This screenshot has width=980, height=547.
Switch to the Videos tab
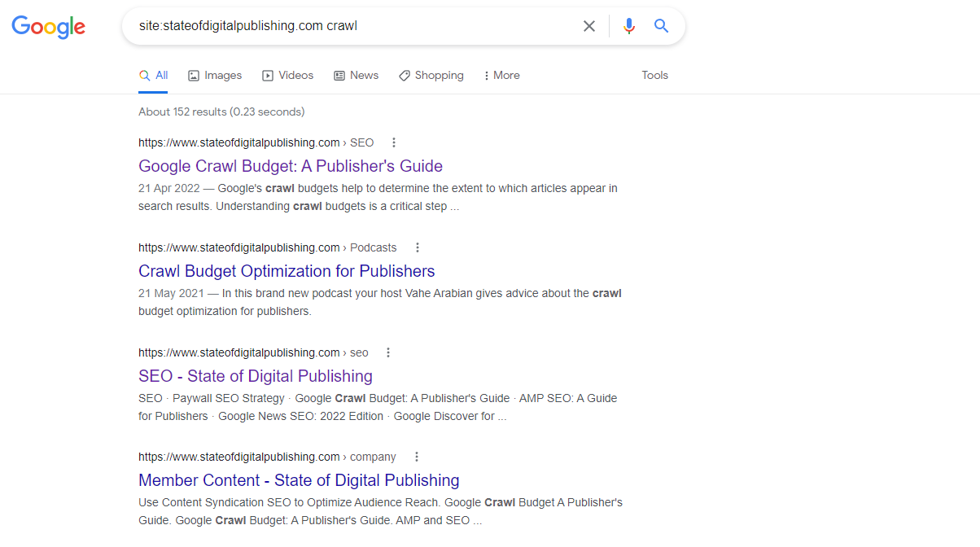tap(287, 75)
